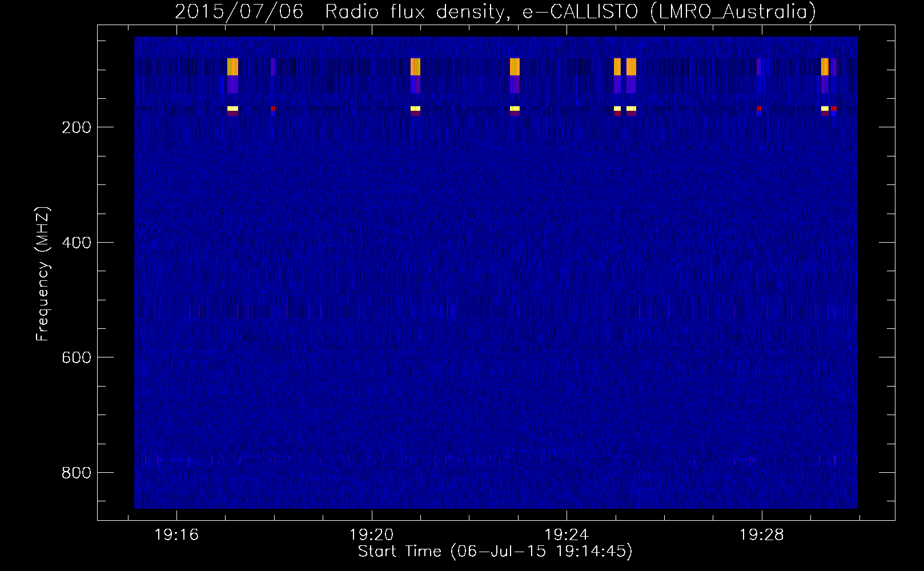
Task: Click the 200 frequency tick label
Action: pos(77,127)
